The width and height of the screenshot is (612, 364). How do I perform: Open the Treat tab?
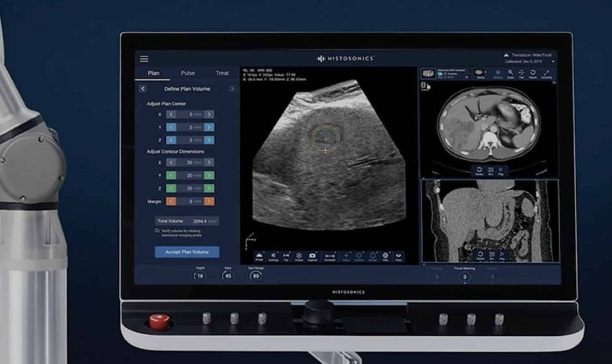[x=222, y=73]
